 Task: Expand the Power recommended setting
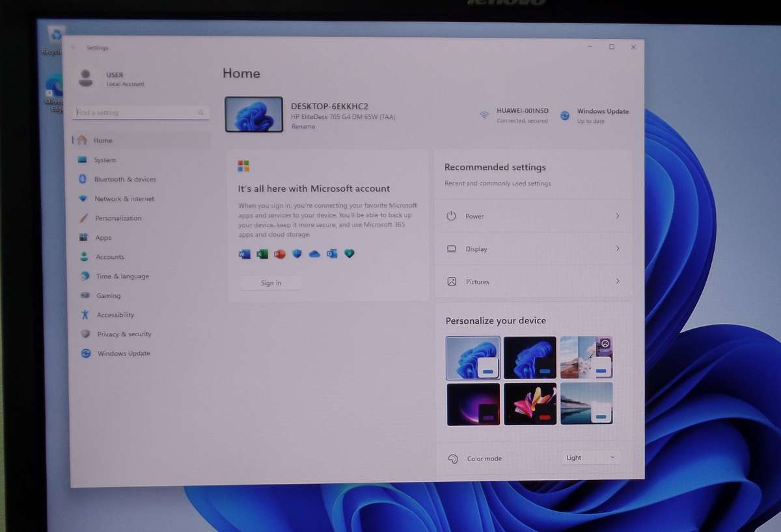617,216
